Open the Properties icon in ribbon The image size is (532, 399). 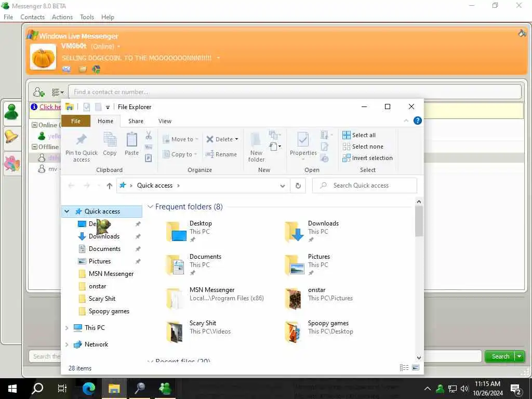[x=303, y=140]
